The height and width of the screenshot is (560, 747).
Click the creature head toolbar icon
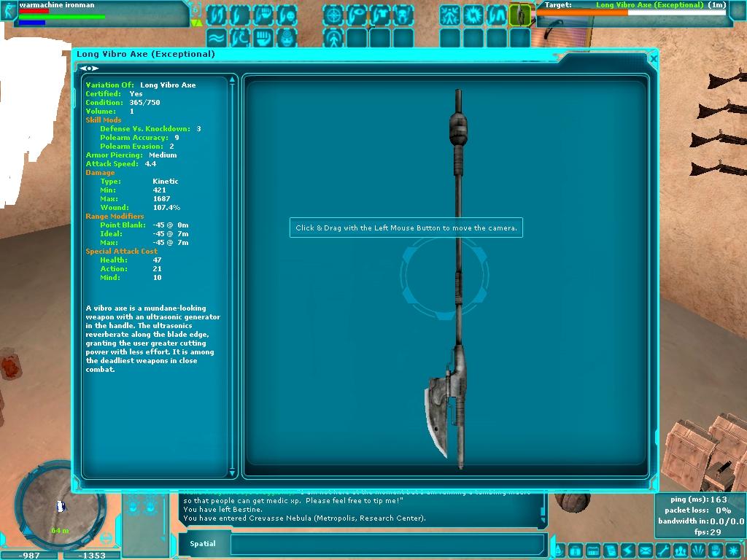[x=403, y=15]
